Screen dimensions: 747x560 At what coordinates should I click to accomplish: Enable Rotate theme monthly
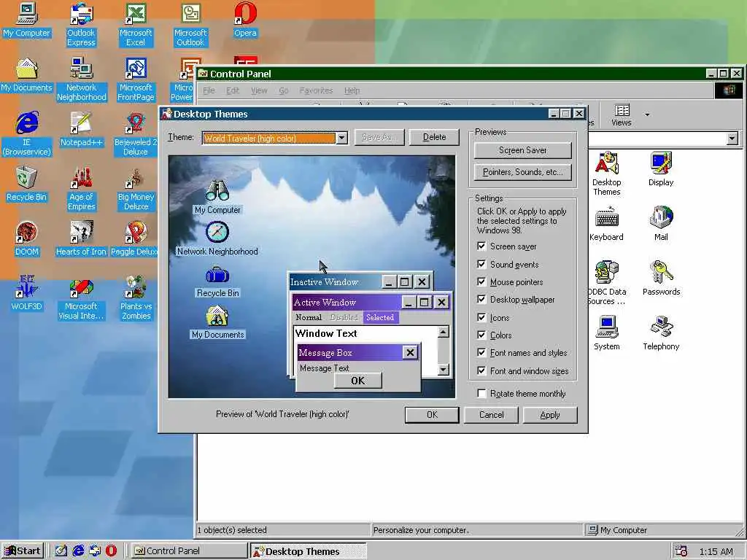481,393
